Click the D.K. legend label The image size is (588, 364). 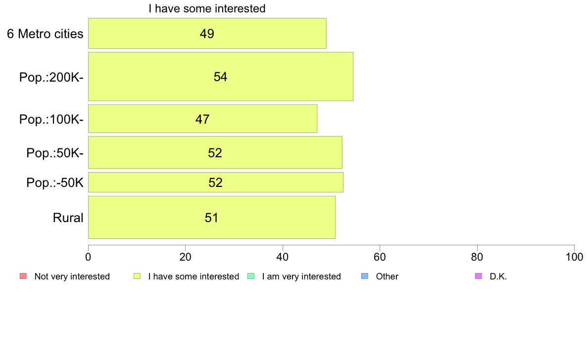(x=498, y=276)
